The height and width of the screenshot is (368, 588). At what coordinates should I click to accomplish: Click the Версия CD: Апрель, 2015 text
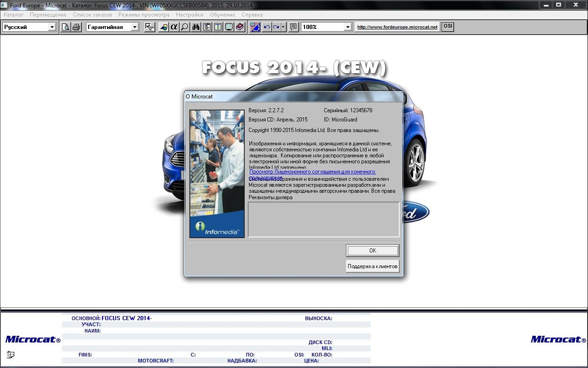coord(278,120)
